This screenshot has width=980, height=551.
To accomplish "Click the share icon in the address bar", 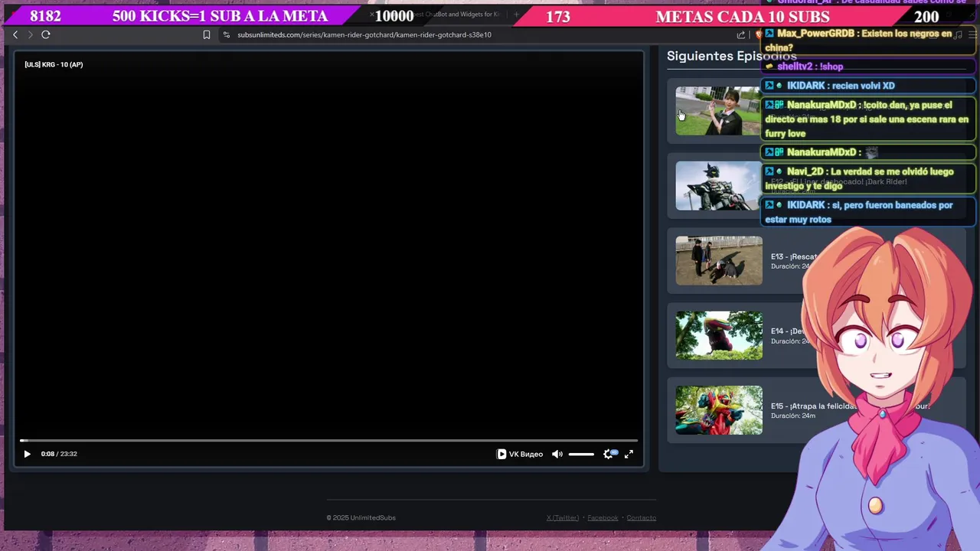I will tap(740, 34).
